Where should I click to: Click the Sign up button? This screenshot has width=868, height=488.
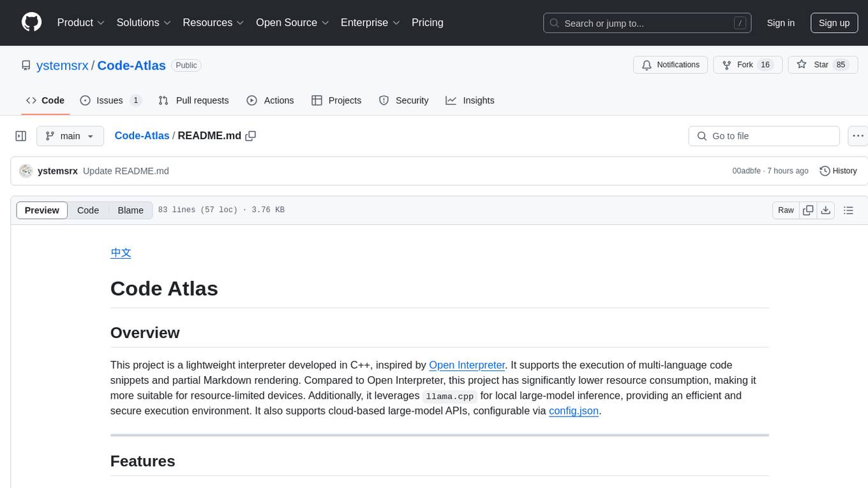[x=834, y=23]
